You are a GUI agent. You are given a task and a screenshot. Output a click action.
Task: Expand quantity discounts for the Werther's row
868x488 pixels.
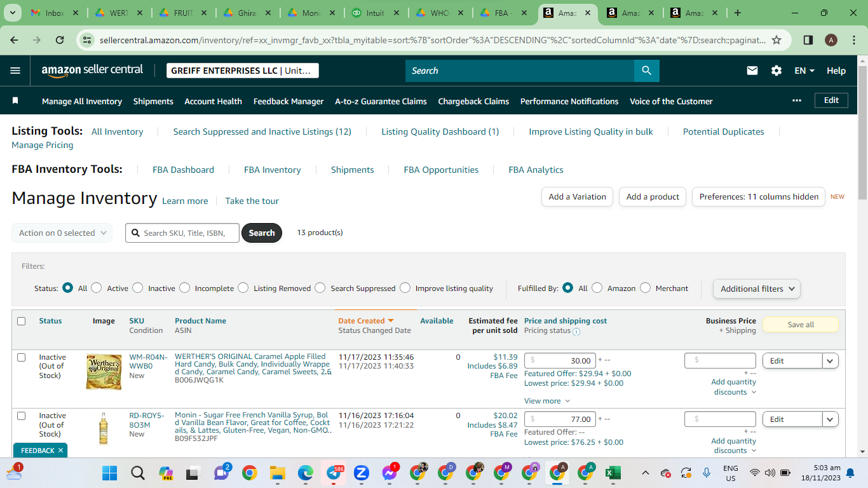click(733, 387)
